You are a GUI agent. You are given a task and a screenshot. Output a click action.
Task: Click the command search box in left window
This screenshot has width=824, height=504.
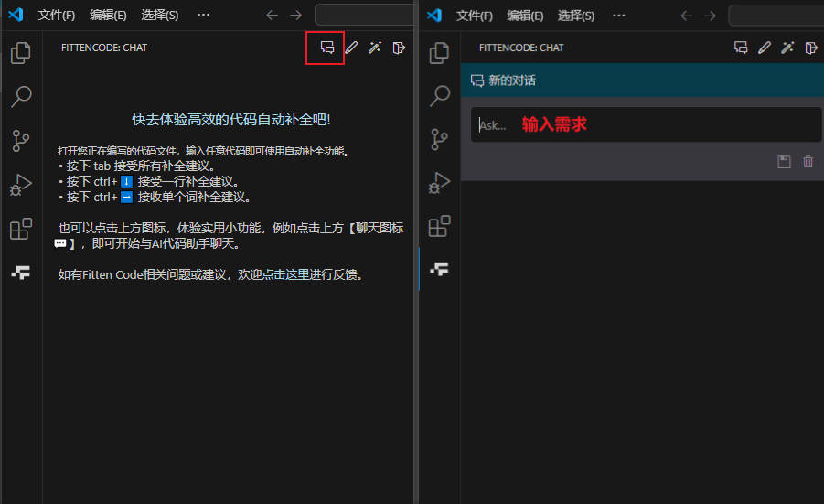pos(364,15)
